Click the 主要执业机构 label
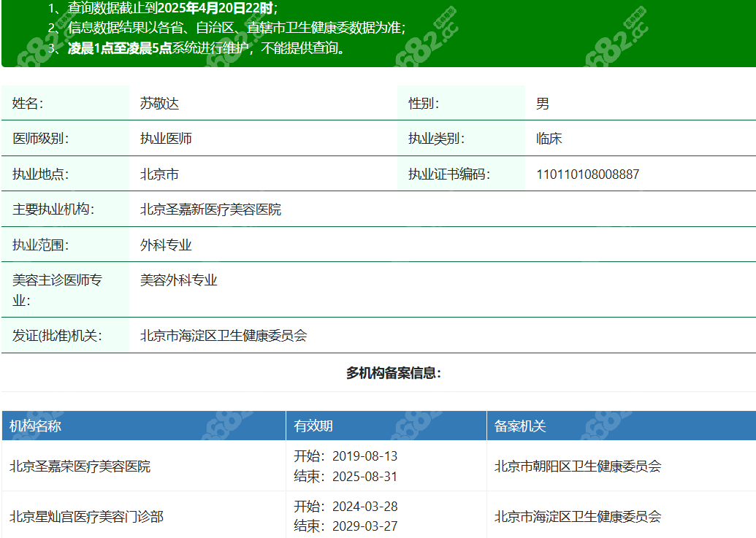The height and width of the screenshot is (538, 756). [x=53, y=209]
